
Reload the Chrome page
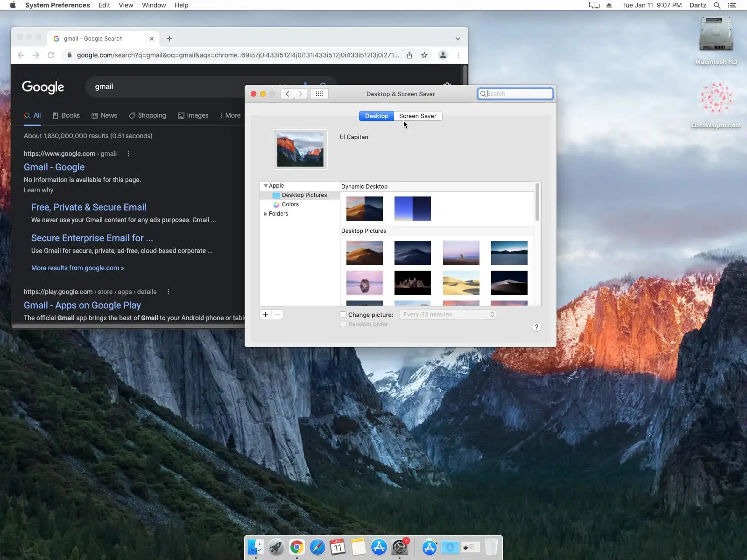tap(51, 55)
